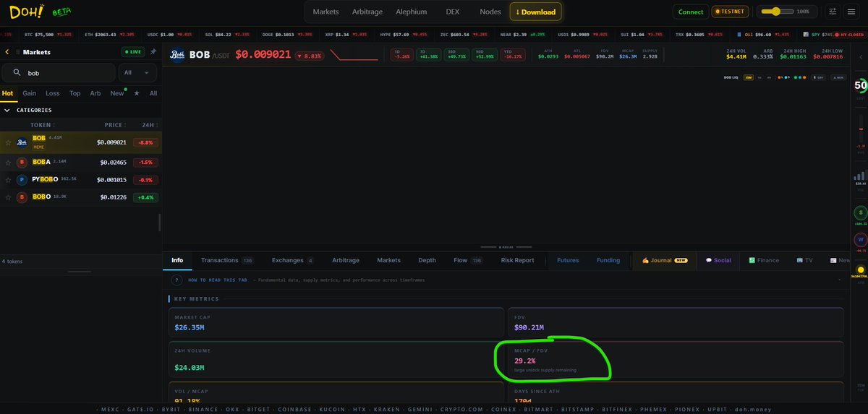Star the PYBOBO token row

coord(8,179)
